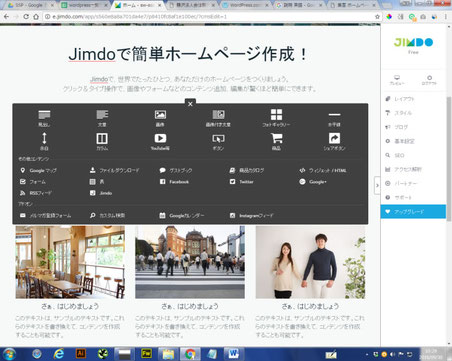Edit the page heading Jimdoで簡単ホームページ作成!
The image size is (452, 361).
[x=188, y=54]
